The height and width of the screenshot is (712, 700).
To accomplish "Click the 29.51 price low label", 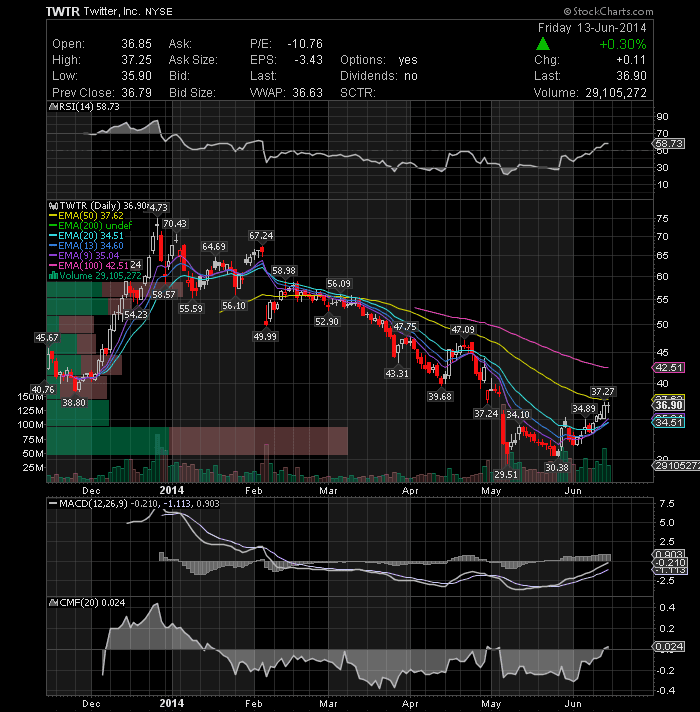I will coord(506,475).
